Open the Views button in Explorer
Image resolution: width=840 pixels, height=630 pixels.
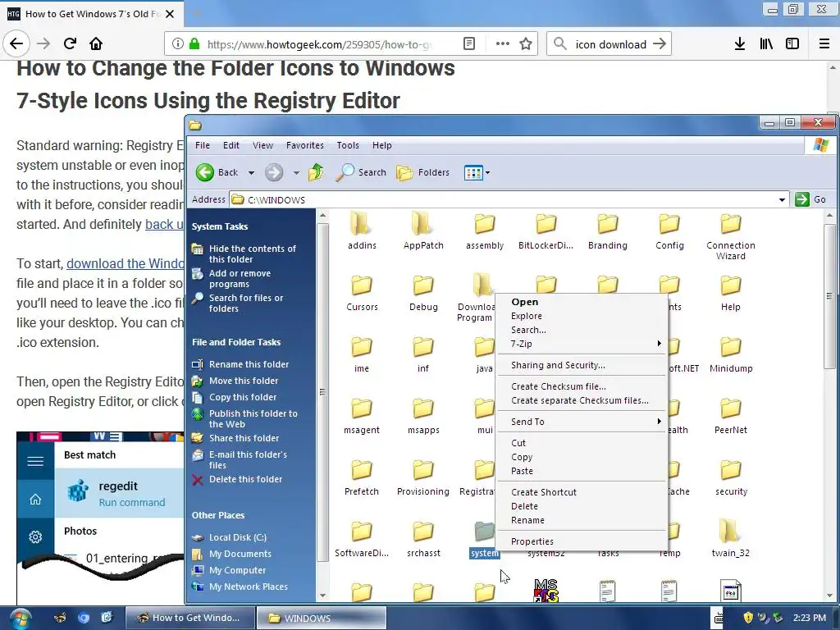click(473, 173)
